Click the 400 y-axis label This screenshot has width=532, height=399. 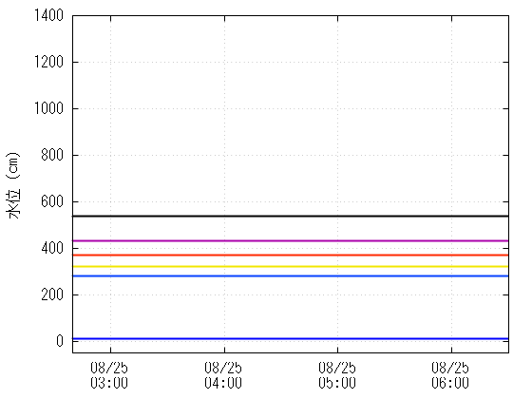click(52, 248)
